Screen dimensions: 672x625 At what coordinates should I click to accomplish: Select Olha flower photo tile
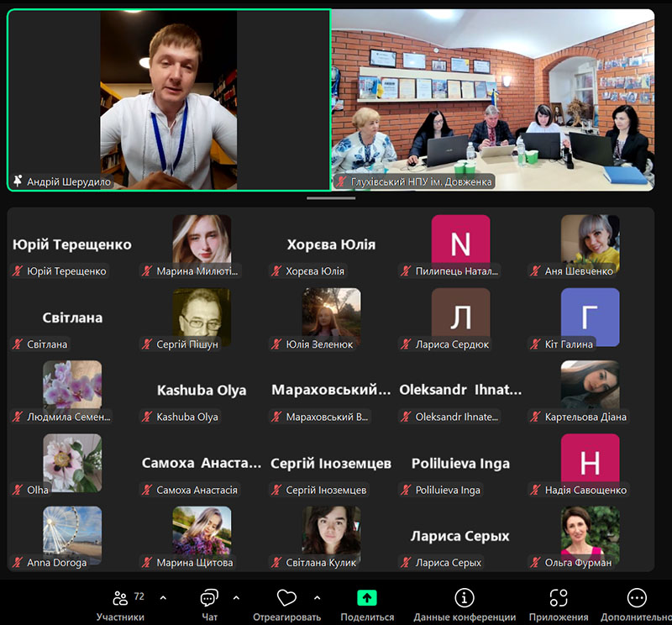[x=72, y=462]
